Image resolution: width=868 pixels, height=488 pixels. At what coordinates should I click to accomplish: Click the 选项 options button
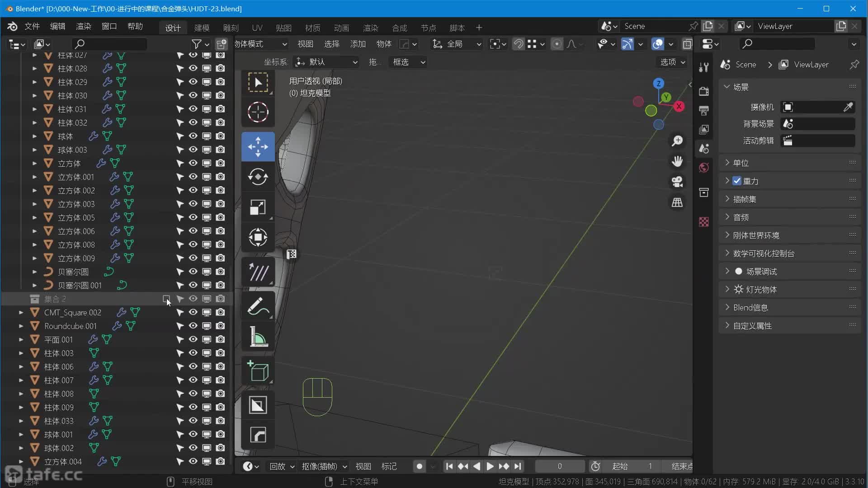click(x=673, y=62)
